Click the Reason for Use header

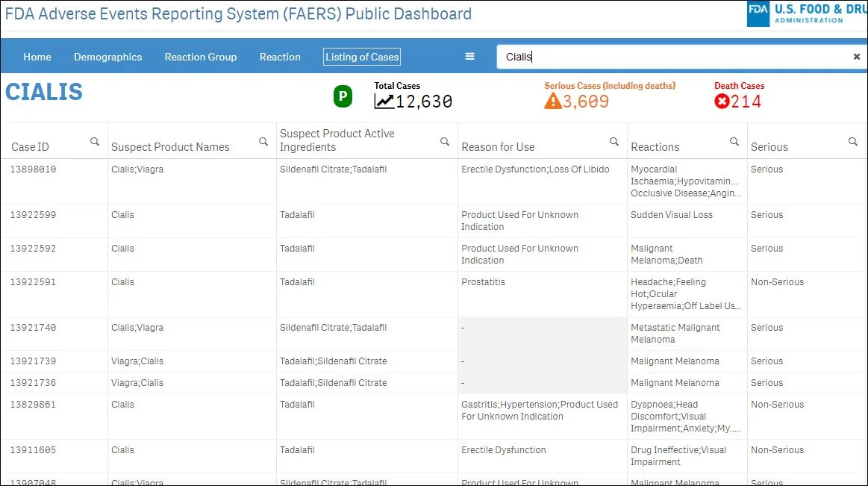point(498,146)
